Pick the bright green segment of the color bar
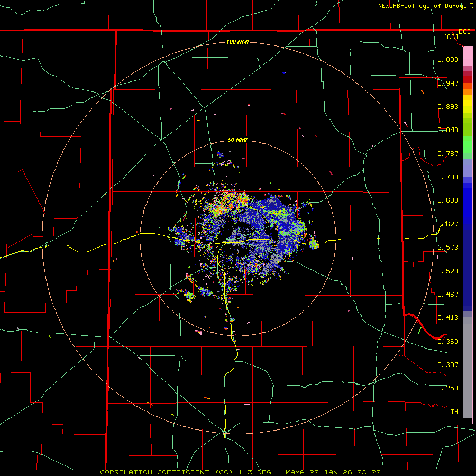This screenshot has height=476, width=476. click(467, 144)
